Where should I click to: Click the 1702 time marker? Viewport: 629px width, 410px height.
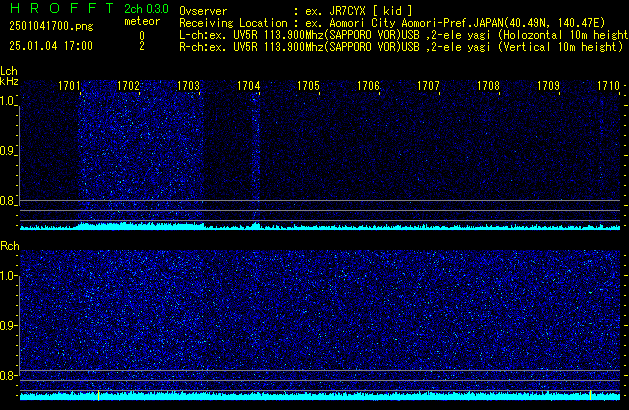128,86
